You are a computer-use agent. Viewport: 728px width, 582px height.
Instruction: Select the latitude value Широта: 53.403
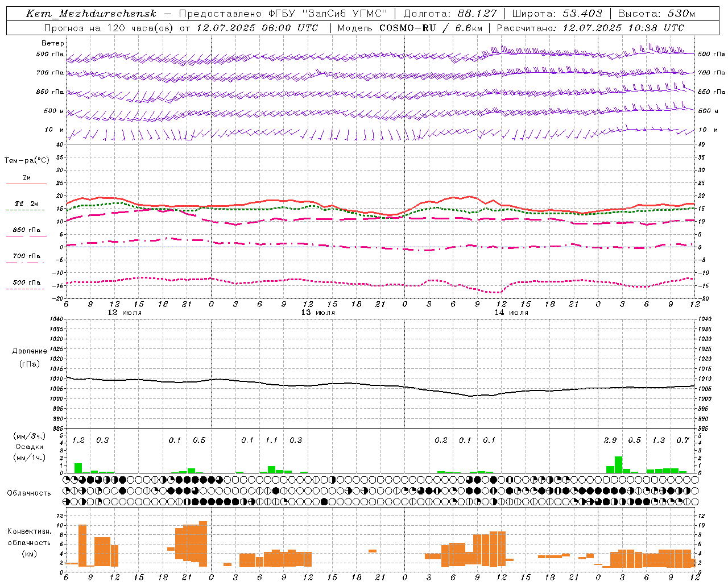557,14
